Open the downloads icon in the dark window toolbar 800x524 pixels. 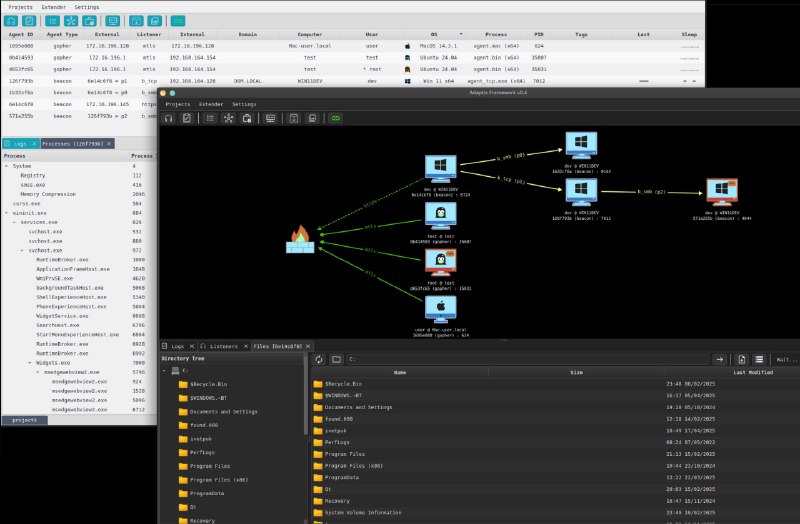tap(294, 118)
